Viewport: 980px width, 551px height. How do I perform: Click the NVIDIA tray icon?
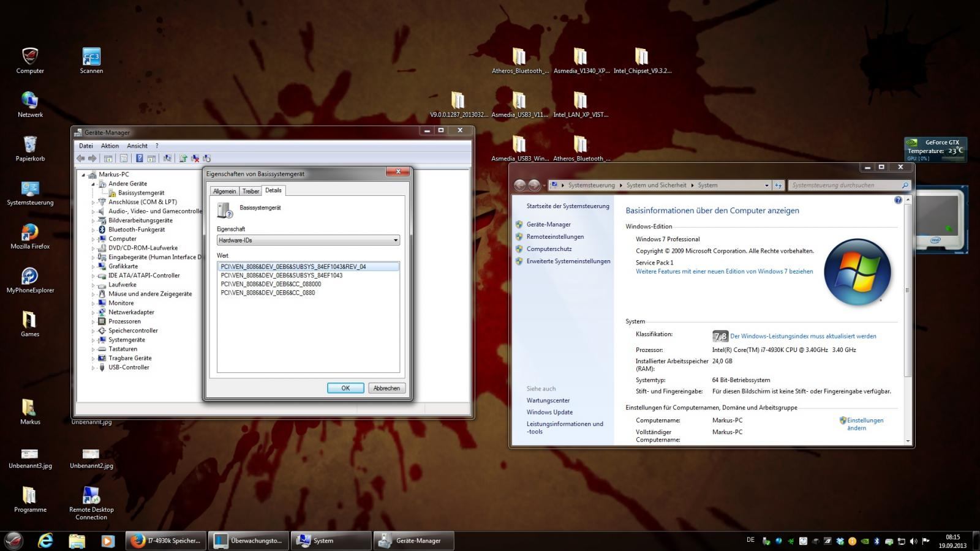[864, 541]
